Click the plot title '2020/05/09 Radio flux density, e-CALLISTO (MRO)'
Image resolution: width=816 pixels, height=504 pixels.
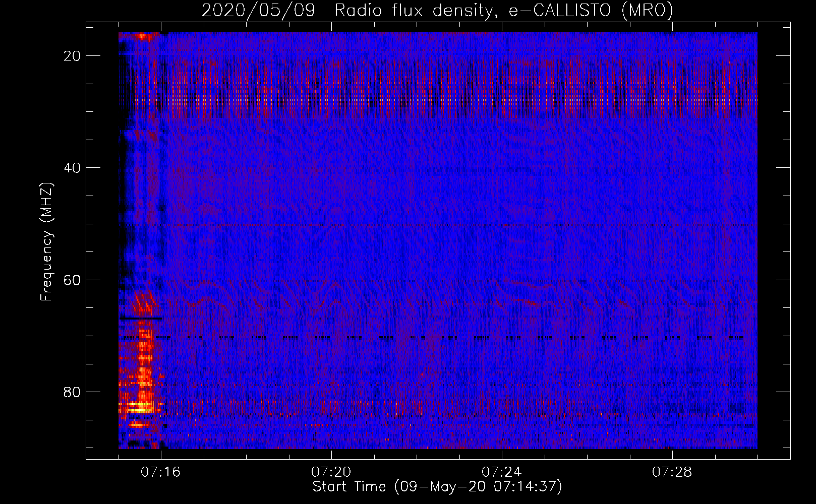pyautogui.click(x=437, y=10)
